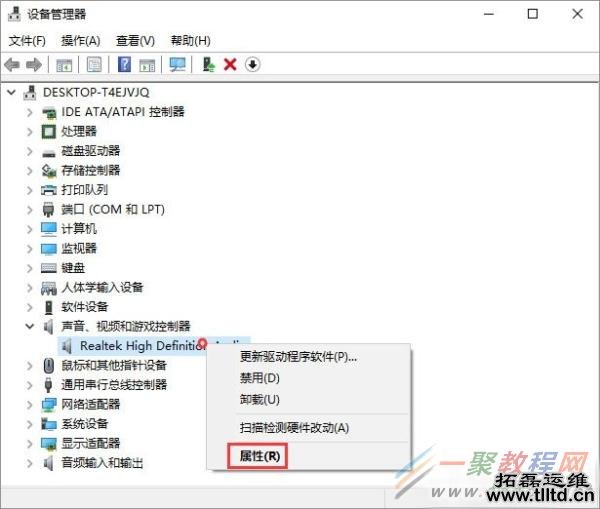Expand the 音频输入和输出 node chevron
600x509 pixels.
pos(29,463)
